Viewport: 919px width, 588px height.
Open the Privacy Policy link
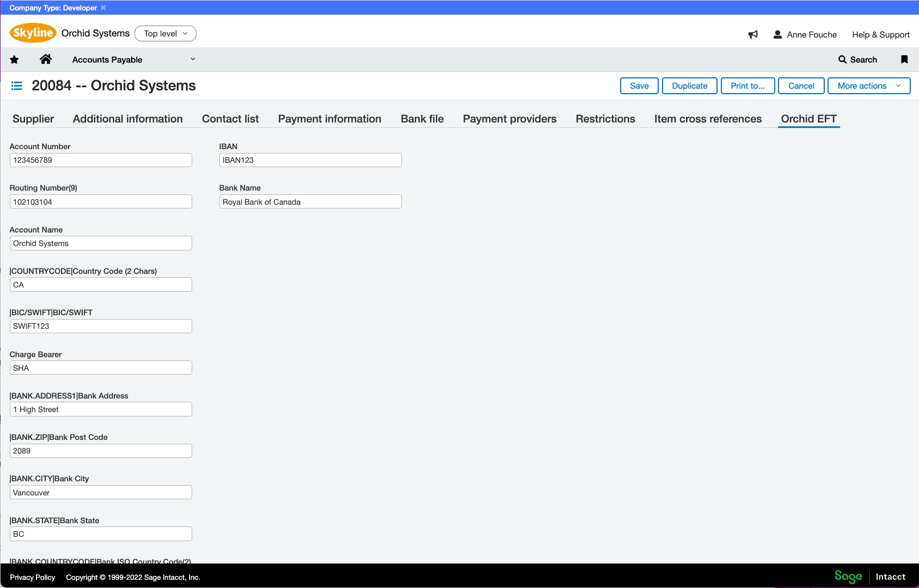33,577
